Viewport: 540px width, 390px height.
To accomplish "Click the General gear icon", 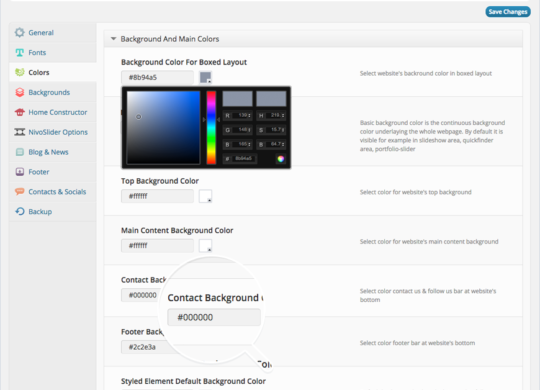I will point(20,32).
